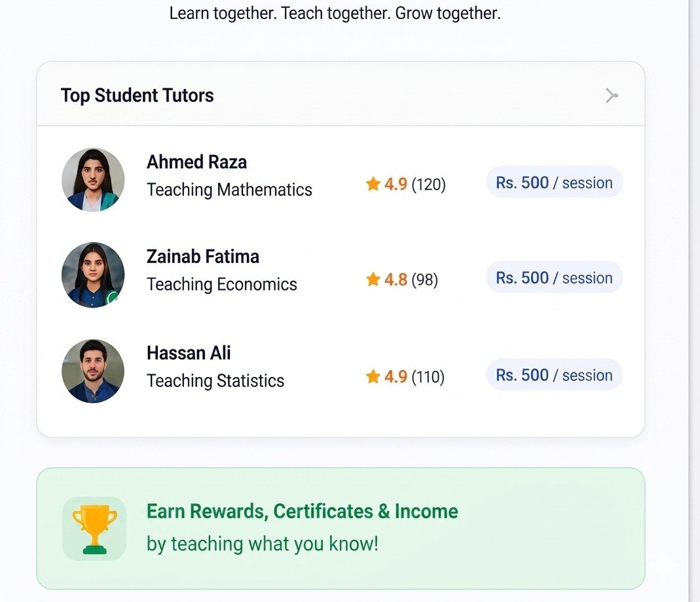Open the Ahmed Raza tutor name
This screenshot has width=700, height=602.
tap(196, 162)
